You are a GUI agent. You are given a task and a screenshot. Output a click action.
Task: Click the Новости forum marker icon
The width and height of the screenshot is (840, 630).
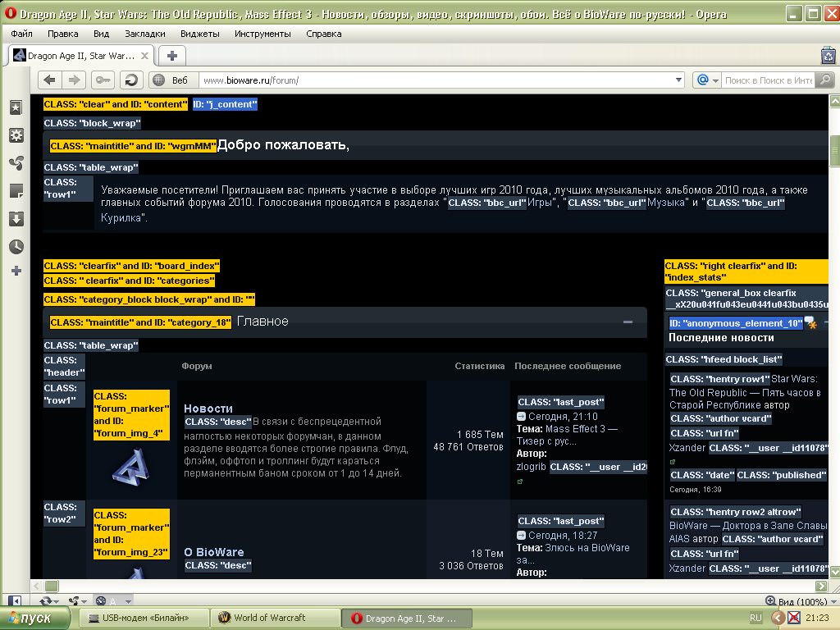131,468
